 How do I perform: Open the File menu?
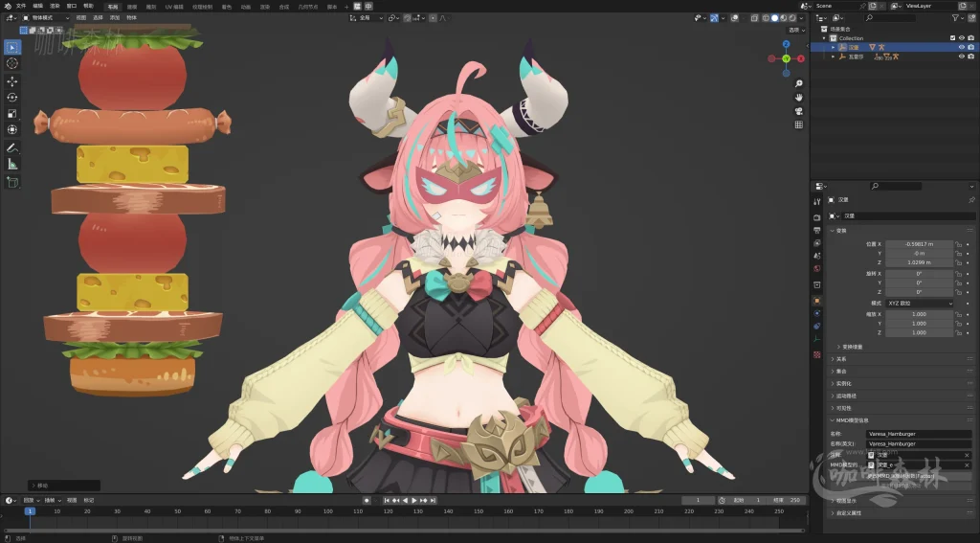(21, 7)
